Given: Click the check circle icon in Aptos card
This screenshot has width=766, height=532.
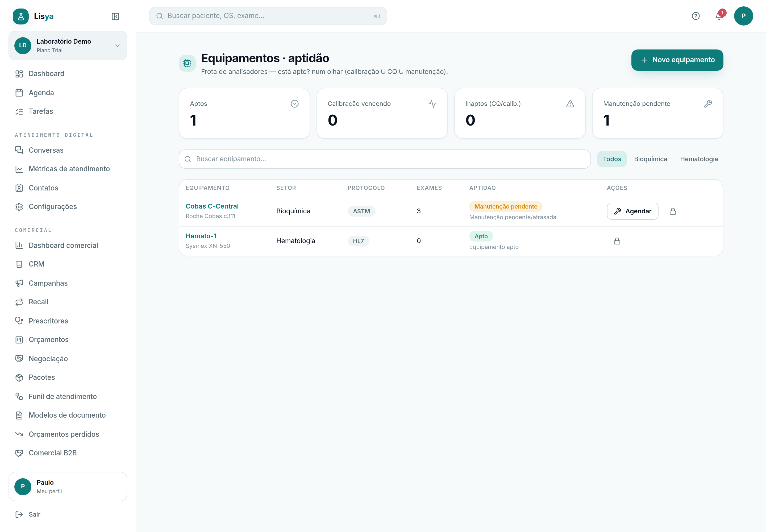Looking at the screenshot, I should pyautogui.click(x=295, y=104).
